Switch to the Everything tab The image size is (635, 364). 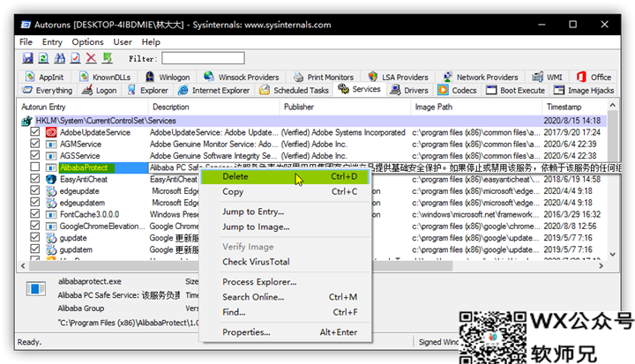(48, 90)
